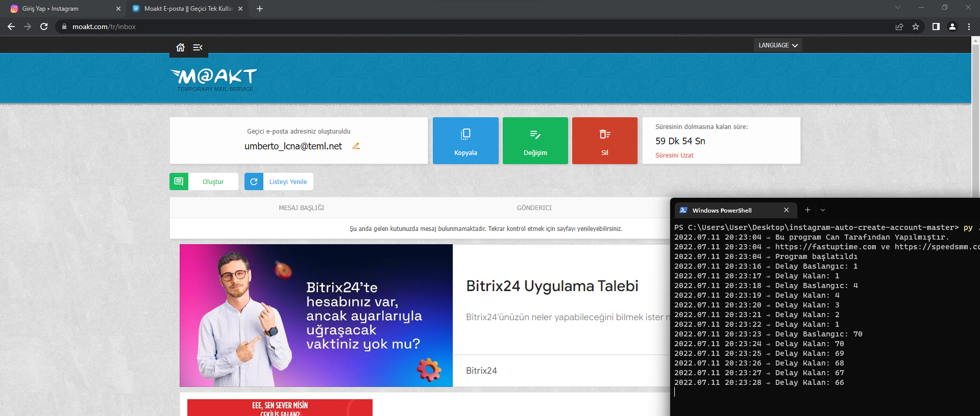
Task: Click the Kopyala copy button
Action: tap(465, 141)
